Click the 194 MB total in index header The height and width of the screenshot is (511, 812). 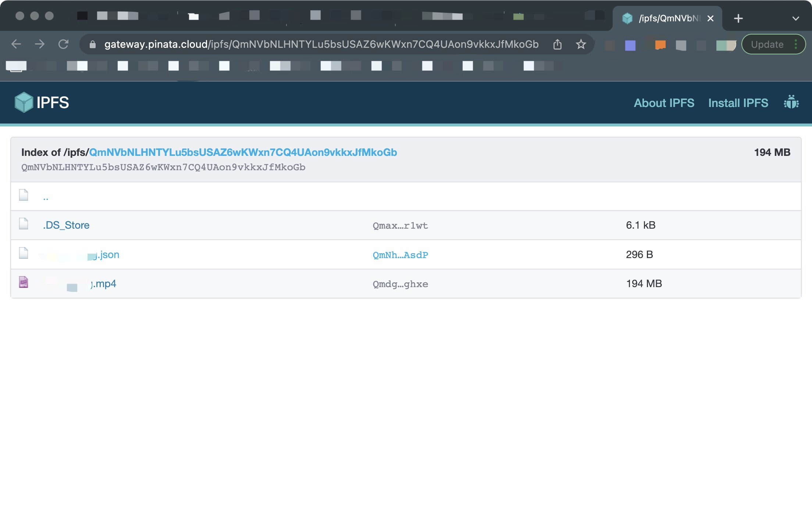click(x=772, y=152)
